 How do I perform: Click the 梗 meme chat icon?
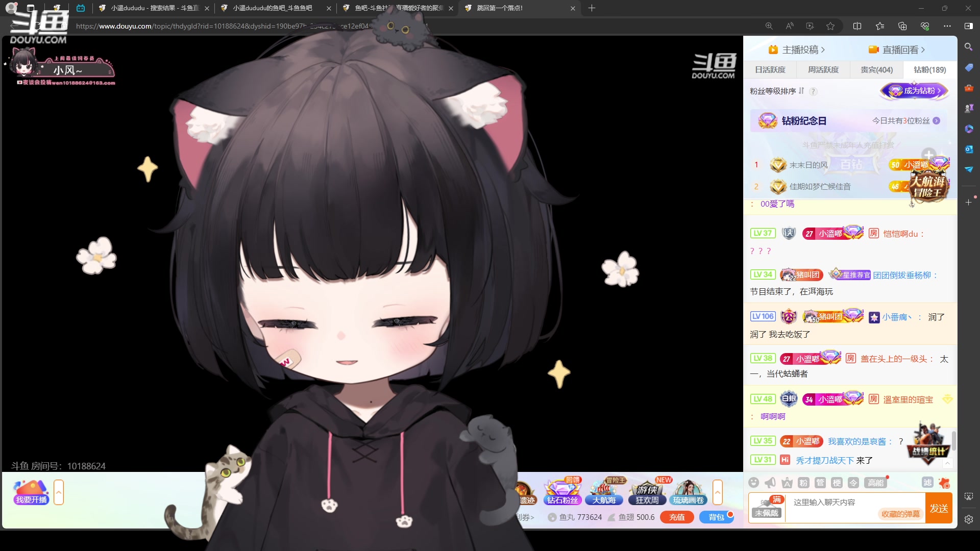click(837, 483)
